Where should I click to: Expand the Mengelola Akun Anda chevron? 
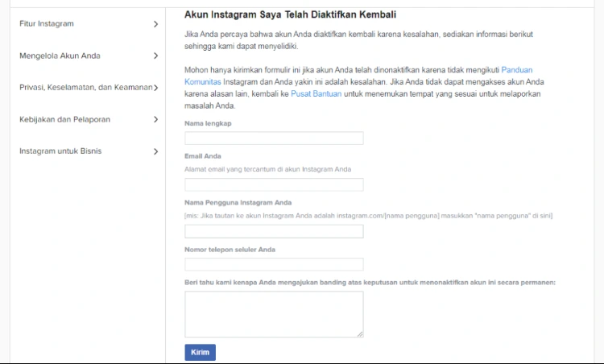click(x=155, y=56)
